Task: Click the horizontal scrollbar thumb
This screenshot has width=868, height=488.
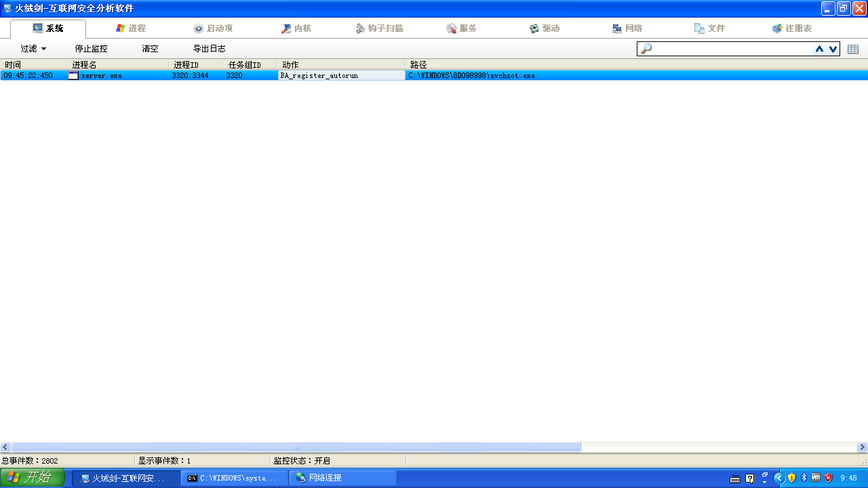Action: coord(296,447)
